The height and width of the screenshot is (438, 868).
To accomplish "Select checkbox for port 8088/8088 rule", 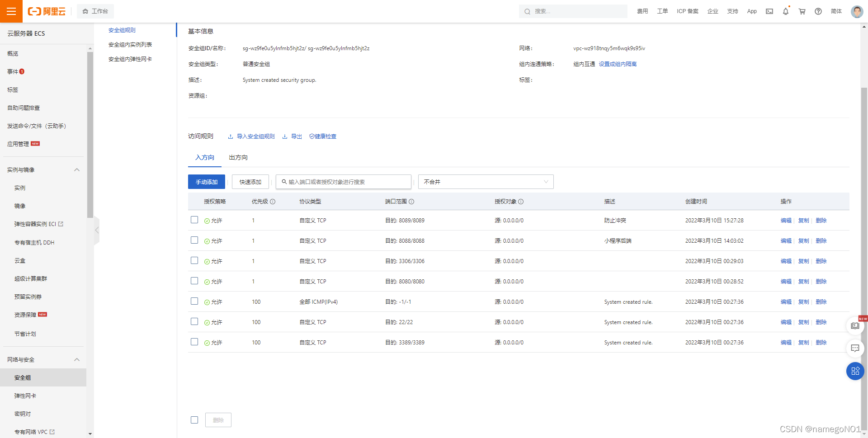I will tap(194, 240).
